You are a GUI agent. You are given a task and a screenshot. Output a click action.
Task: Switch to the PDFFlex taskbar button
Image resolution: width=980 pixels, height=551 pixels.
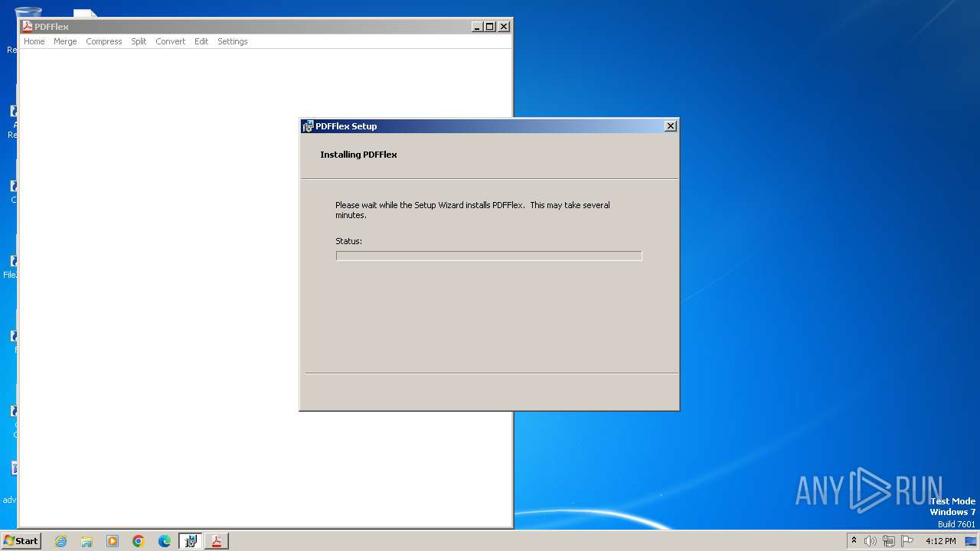click(x=217, y=541)
